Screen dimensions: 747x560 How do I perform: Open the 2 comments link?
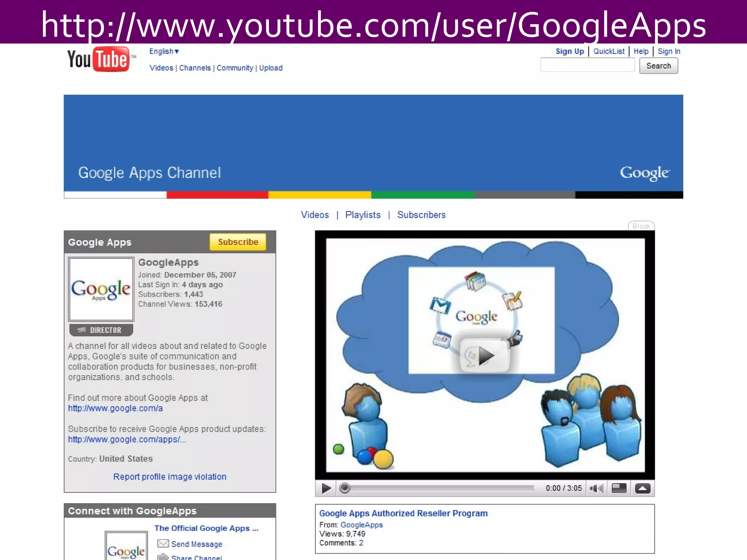coord(361,543)
